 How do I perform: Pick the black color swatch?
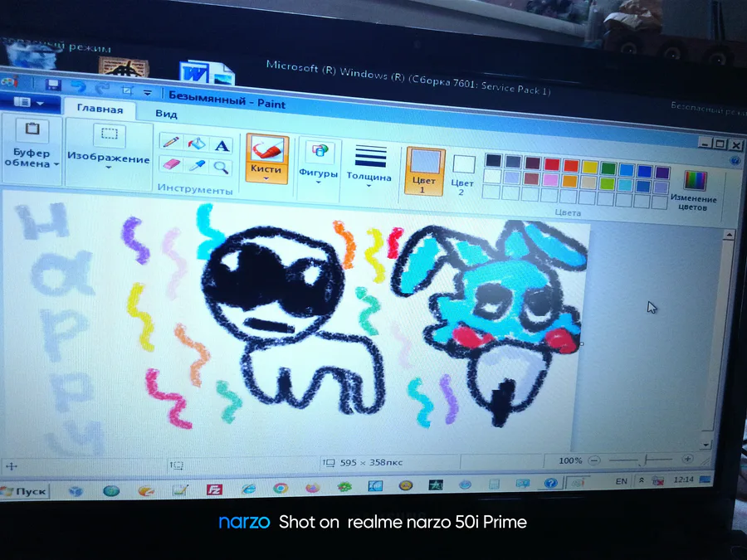click(x=494, y=160)
